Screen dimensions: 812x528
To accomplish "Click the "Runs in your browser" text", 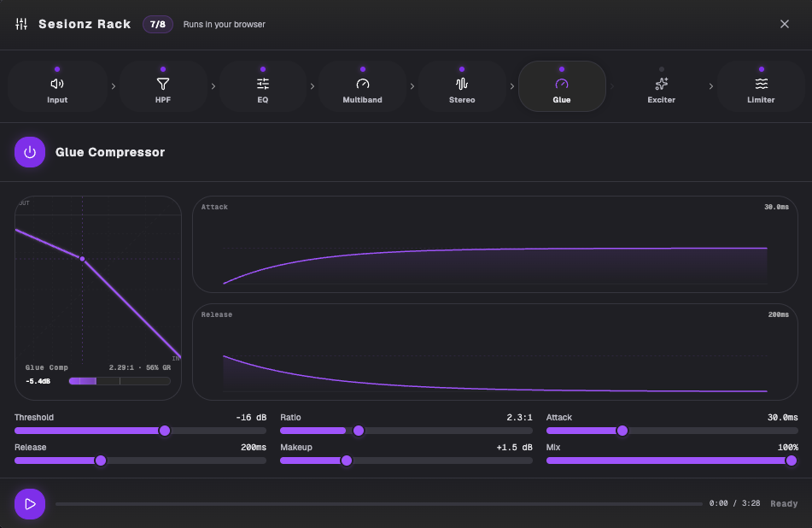I will tap(225, 25).
